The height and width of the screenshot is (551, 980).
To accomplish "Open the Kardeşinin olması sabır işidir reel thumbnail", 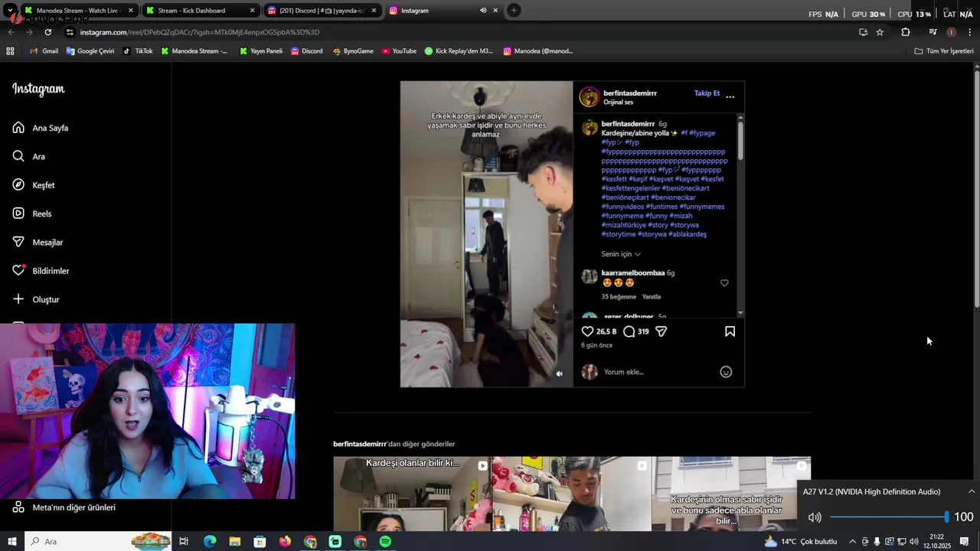I will tap(731, 494).
